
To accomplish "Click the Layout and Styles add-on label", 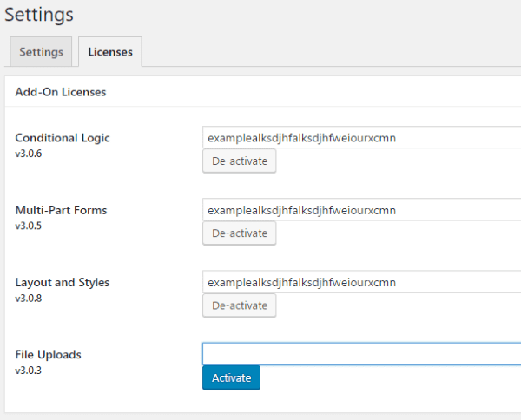I will pyautogui.click(x=63, y=282).
